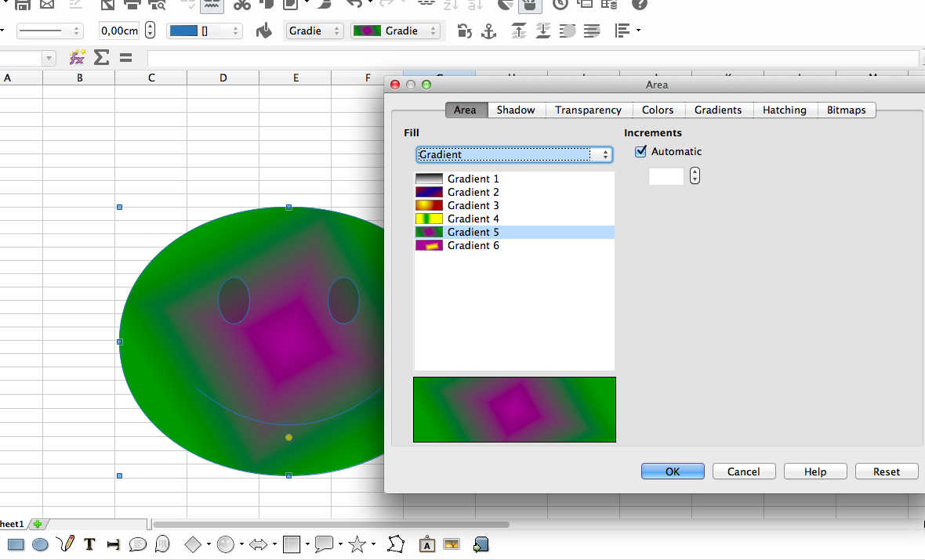Click the Area paint bucket icon

(x=264, y=31)
